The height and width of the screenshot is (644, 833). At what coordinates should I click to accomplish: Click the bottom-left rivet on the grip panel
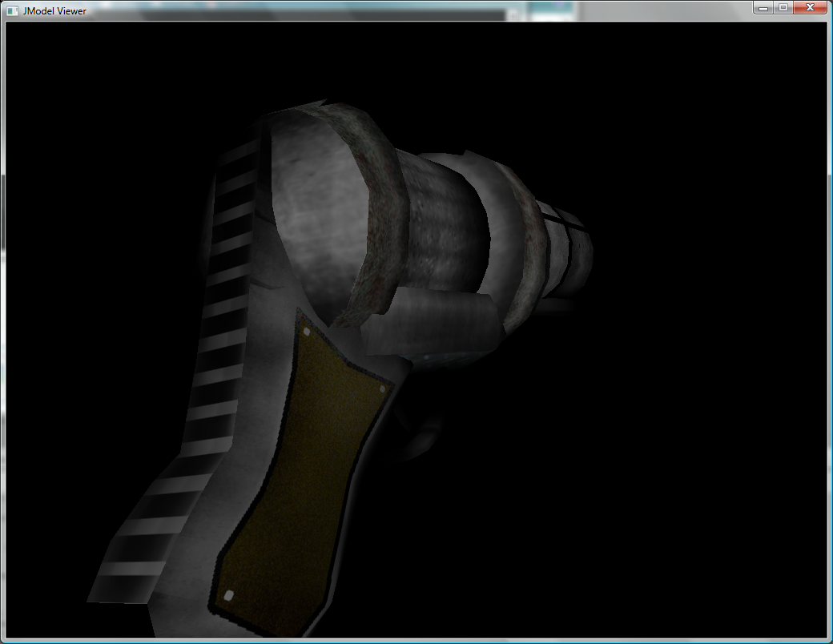coord(228,595)
